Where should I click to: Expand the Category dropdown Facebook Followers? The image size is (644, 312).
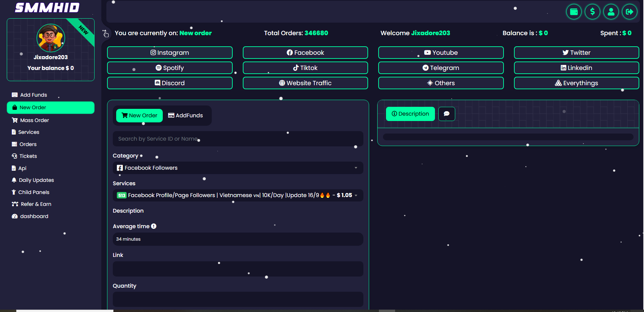point(238,168)
